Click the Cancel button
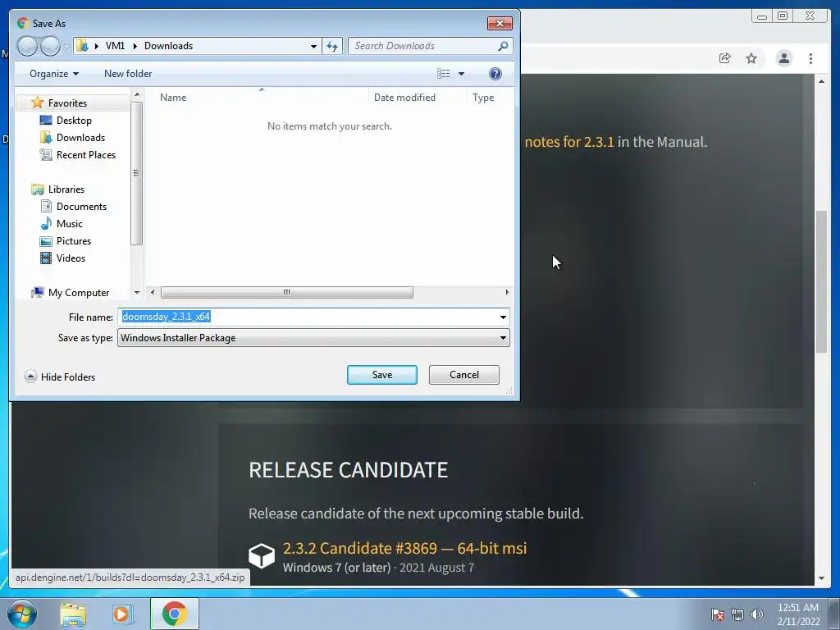 point(464,374)
